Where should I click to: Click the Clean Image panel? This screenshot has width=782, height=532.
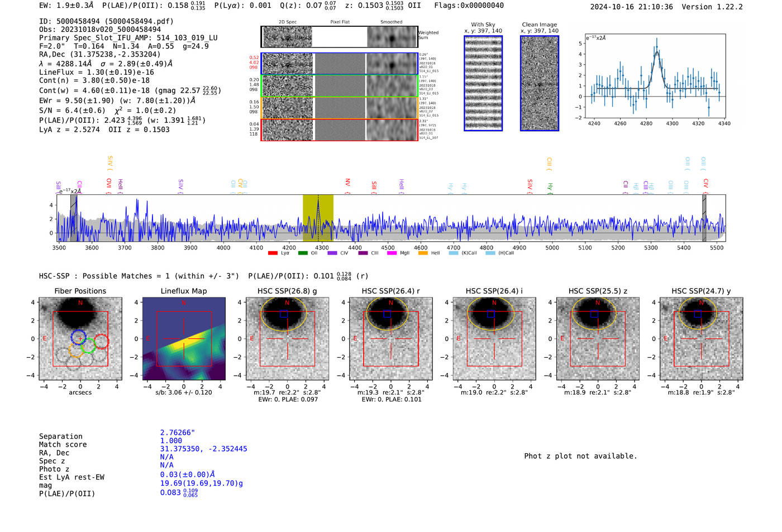click(x=540, y=83)
